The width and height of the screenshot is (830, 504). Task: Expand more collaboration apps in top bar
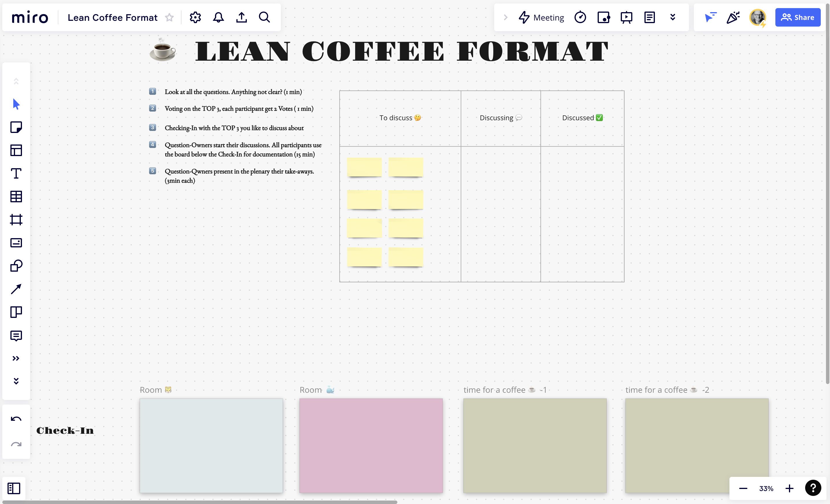tap(672, 17)
